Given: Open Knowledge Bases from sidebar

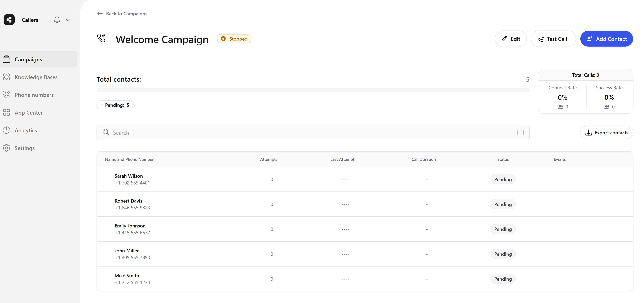Looking at the screenshot, I should [x=36, y=77].
